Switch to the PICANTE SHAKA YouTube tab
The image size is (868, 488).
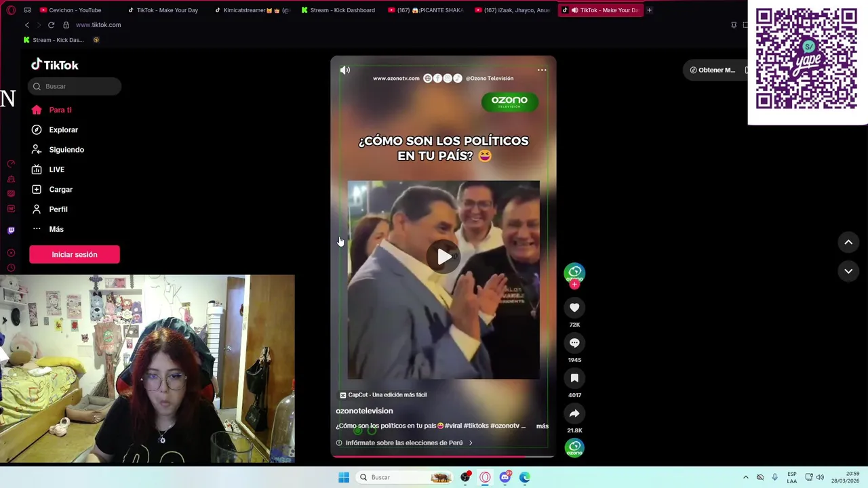pos(426,10)
